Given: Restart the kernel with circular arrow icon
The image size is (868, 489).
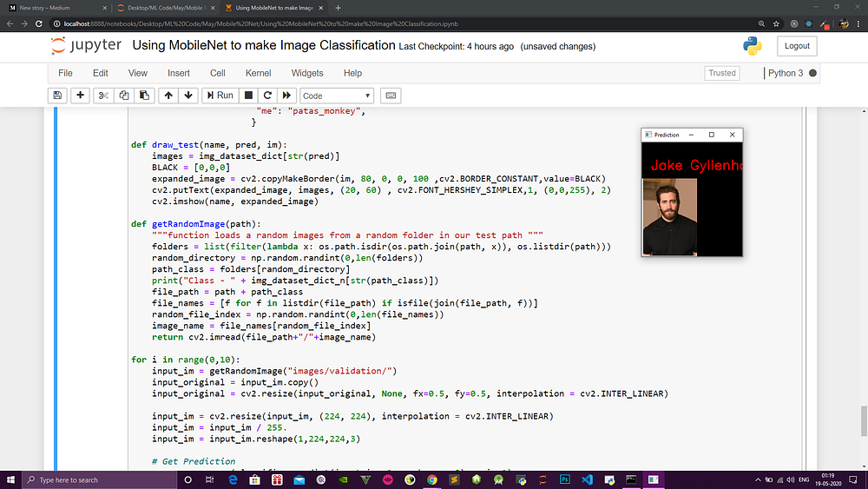Looking at the screenshot, I should (267, 96).
